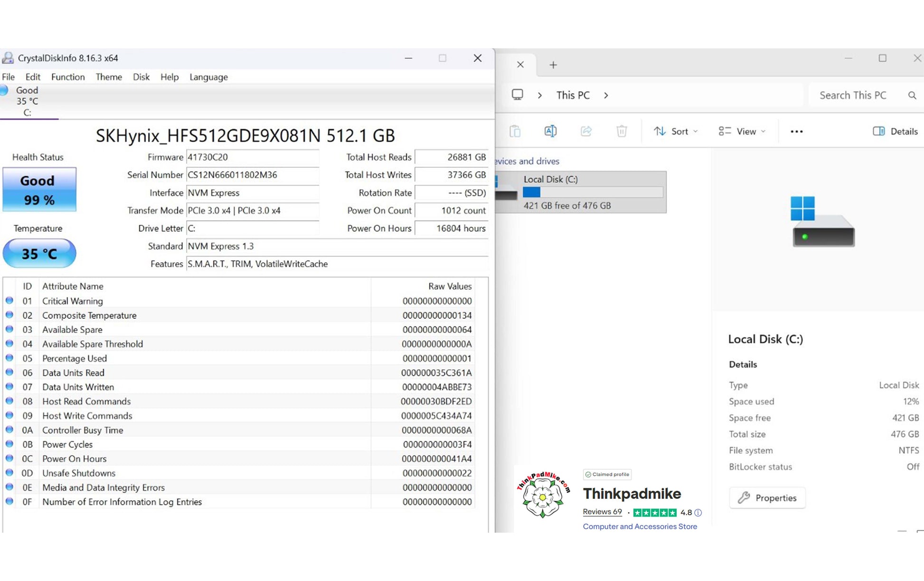Click the This PC monitor icon in address bar
The height and width of the screenshot is (581, 924).
[x=518, y=95]
